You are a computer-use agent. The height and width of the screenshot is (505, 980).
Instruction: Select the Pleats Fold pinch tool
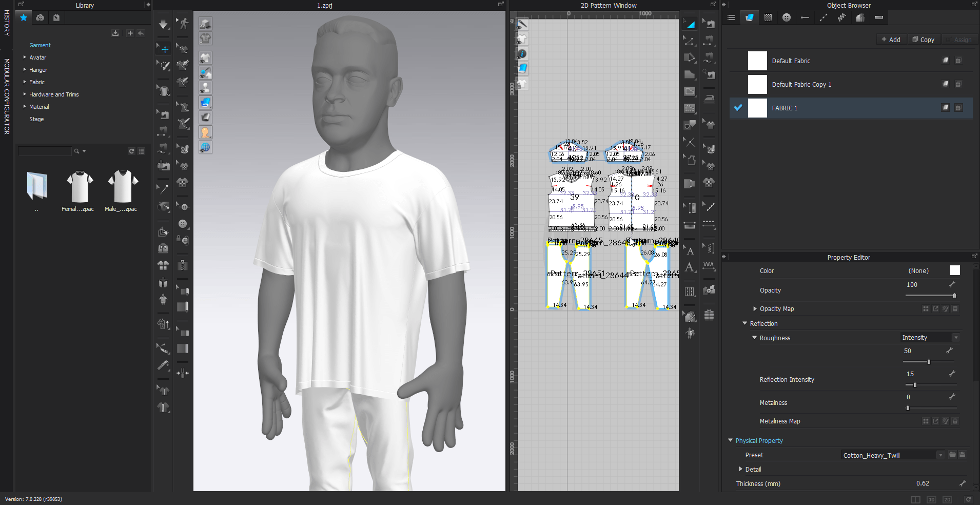(x=183, y=373)
